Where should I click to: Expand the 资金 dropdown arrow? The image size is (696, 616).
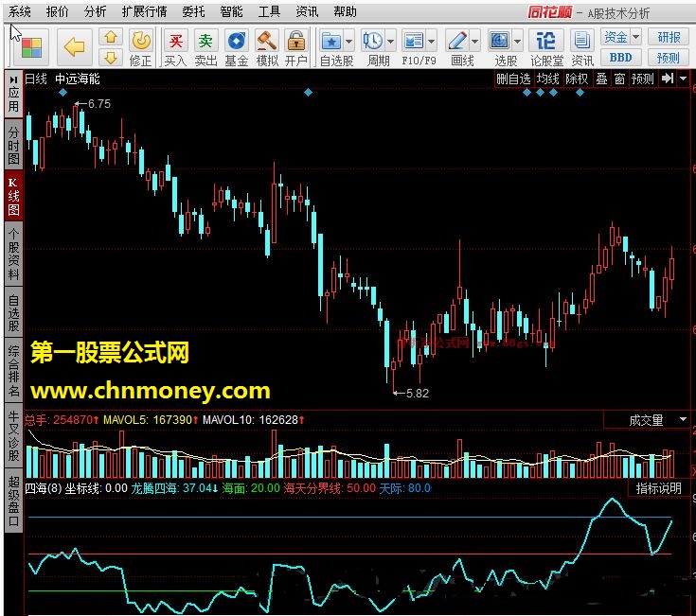pos(636,37)
